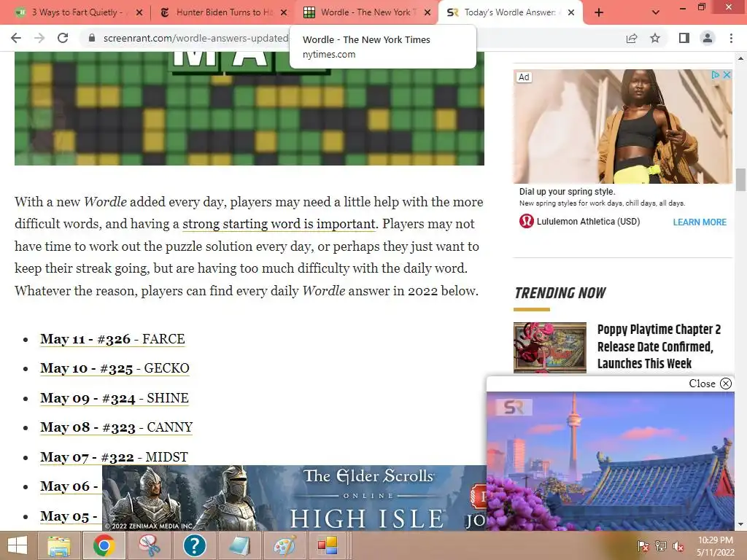
Task: Click the Action Center flag icon
Action: tap(643, 546)
